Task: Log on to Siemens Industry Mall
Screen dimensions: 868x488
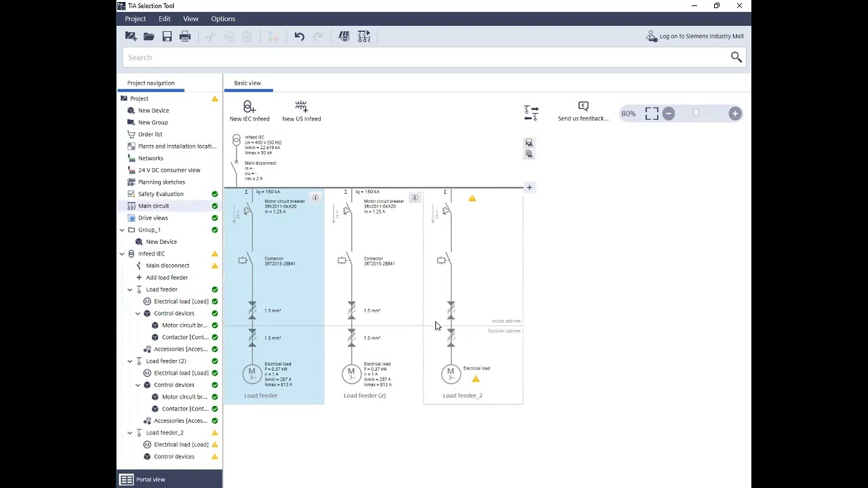Action: point(694,37)
